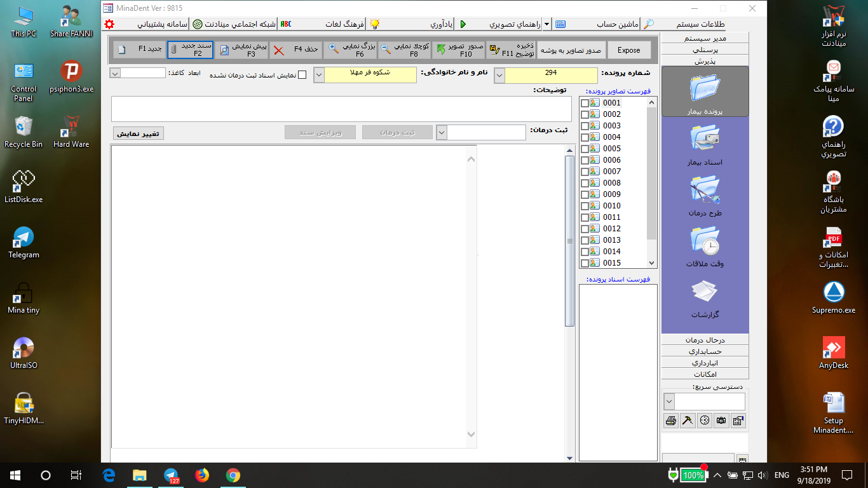Tick the checkbox for image 0001
Screen dimensions: 868x488
click(585, 103)
